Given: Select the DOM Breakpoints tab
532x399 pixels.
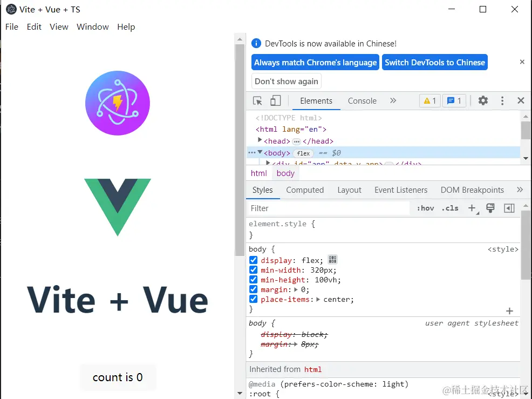Looking at the screenshot, I should (x=472, y=190).
